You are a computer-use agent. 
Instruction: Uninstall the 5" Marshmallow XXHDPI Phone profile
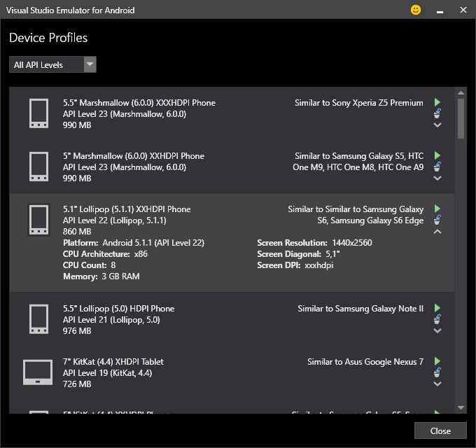point(437,167)
